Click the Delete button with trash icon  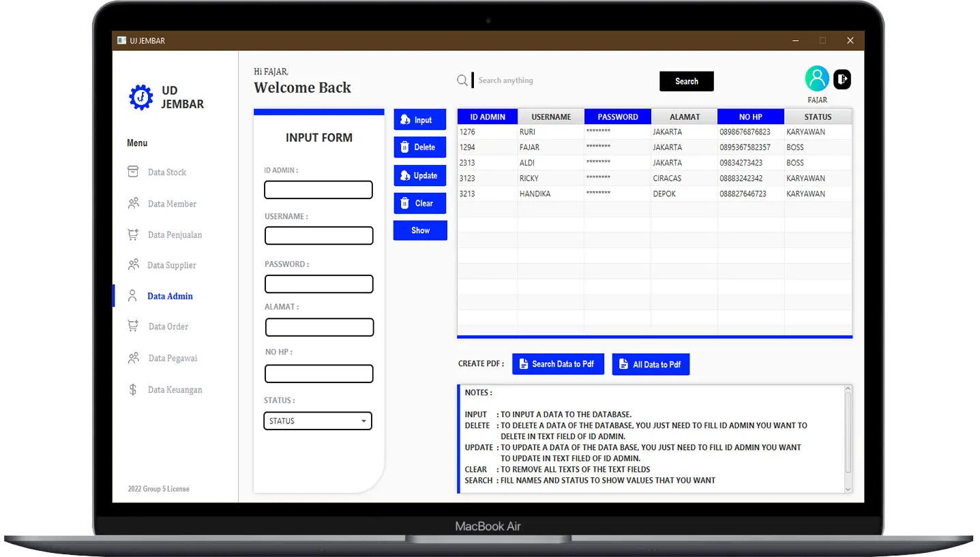[x=419, y=147]
